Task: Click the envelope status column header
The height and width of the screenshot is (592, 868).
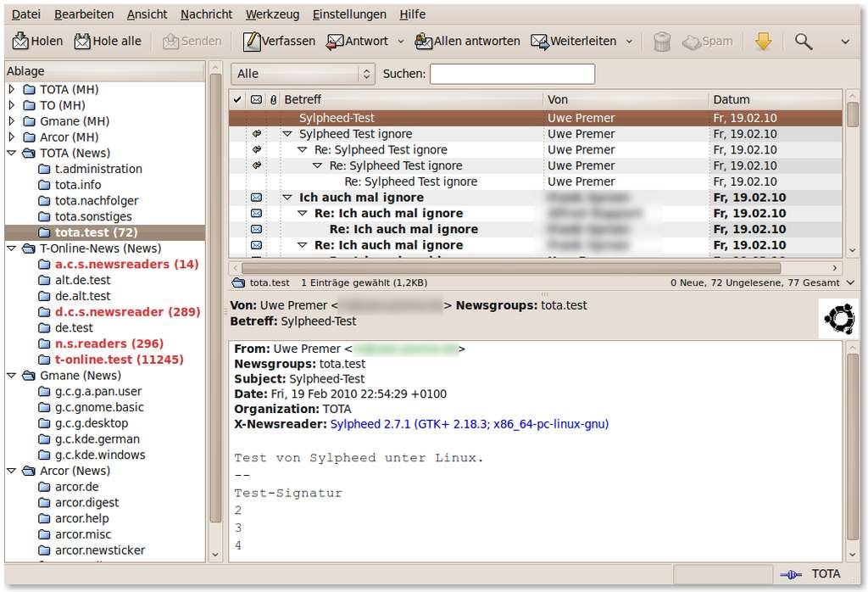Action: point(256,100)
